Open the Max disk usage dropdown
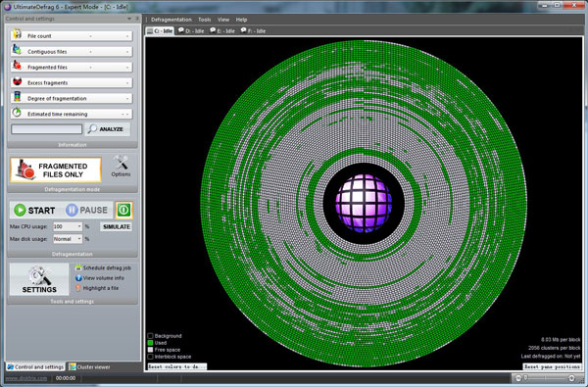Image resolution: width=588 pixels, height=387 pixels. coord(68,239)
